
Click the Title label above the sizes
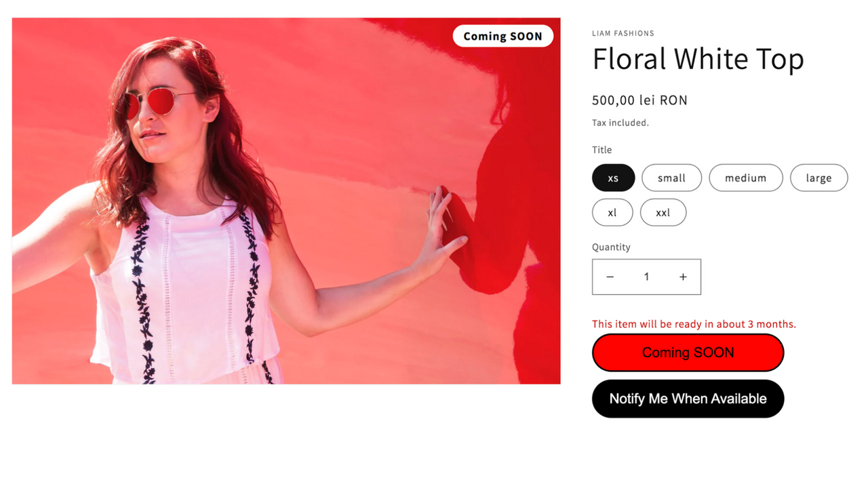point(601,150)
